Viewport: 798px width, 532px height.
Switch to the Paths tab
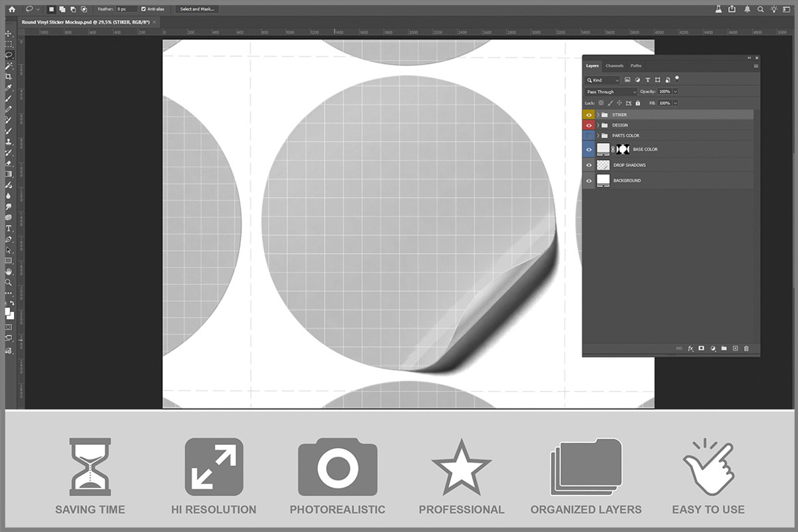(636, 66)
